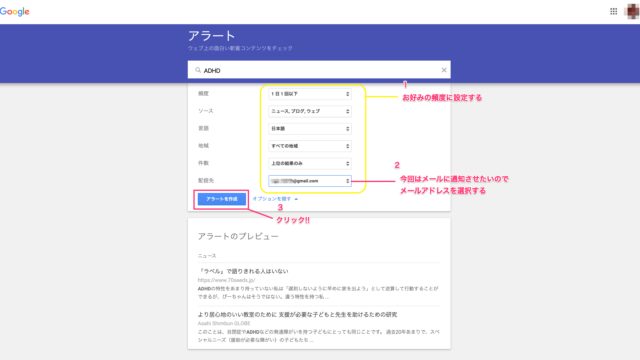
Task: Collapse options via オプションを隠す link
Action: pos(275,199)
